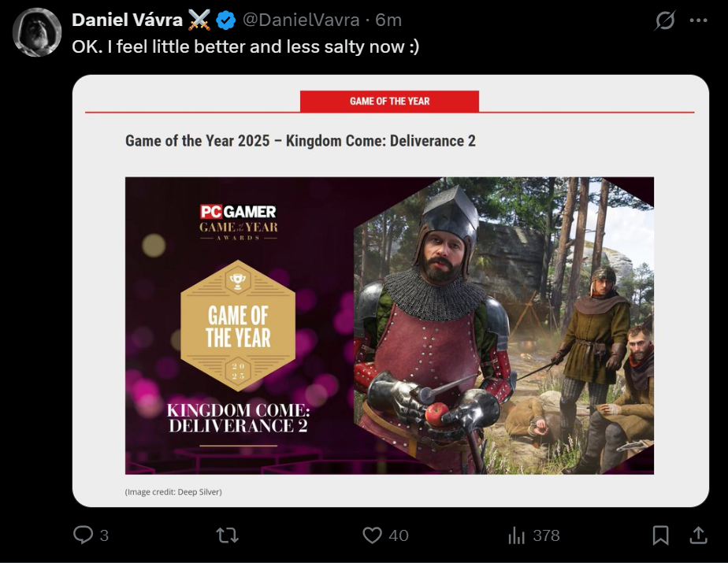728x563 pixels.
Task: Click the red GAME OF THE YEAR tag
Action: [x=389, y=102]
